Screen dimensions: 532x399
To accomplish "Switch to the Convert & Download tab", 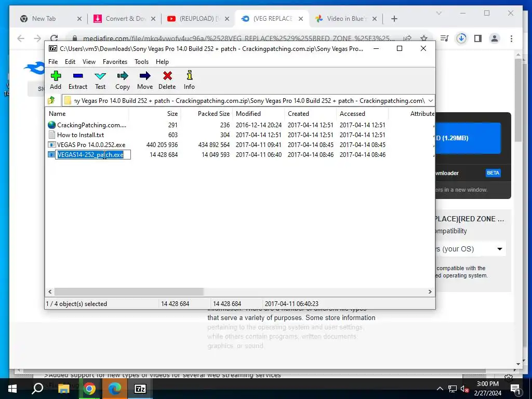I will (x=125, y=19).
